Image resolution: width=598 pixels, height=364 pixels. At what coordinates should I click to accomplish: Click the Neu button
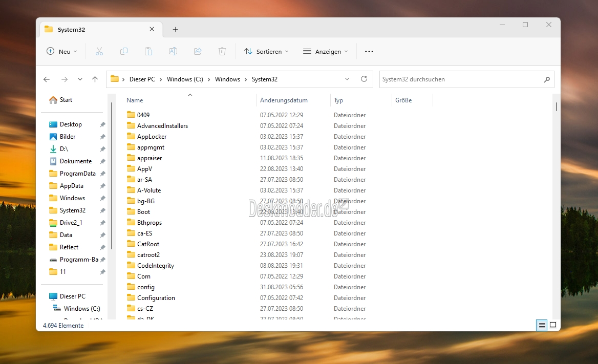(62, 52)
